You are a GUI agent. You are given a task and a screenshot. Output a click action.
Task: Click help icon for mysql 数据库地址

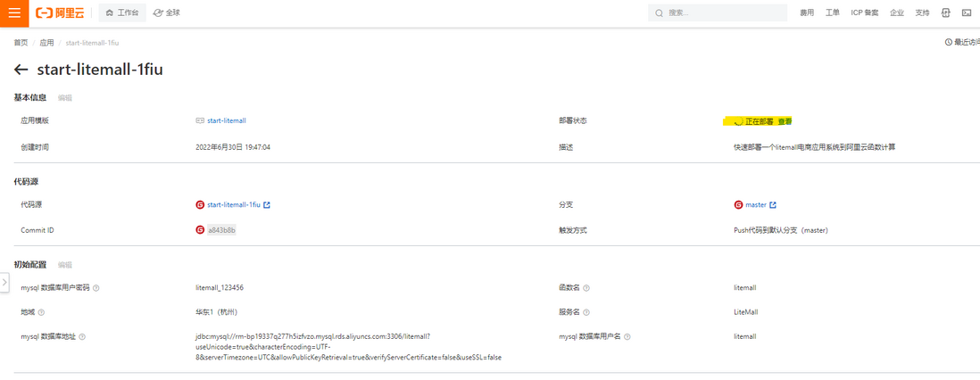pyautogui.click(x=82, y=336)
